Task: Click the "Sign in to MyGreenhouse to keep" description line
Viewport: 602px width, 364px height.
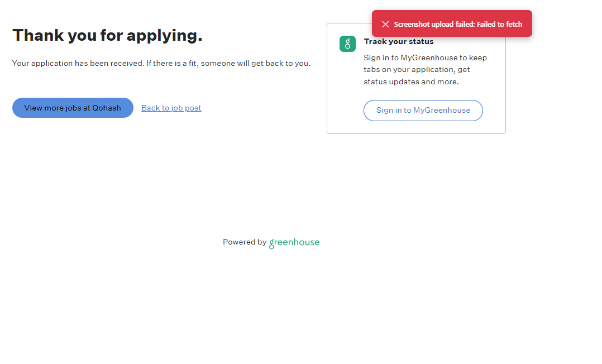Action: (426, 58)
